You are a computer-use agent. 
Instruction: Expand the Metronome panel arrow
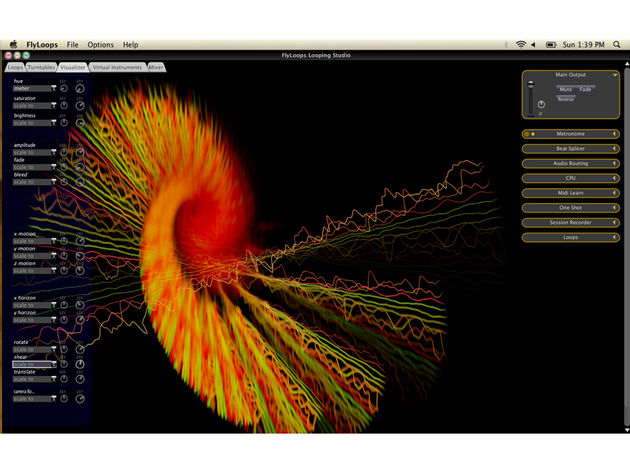(x=614, y=134)
